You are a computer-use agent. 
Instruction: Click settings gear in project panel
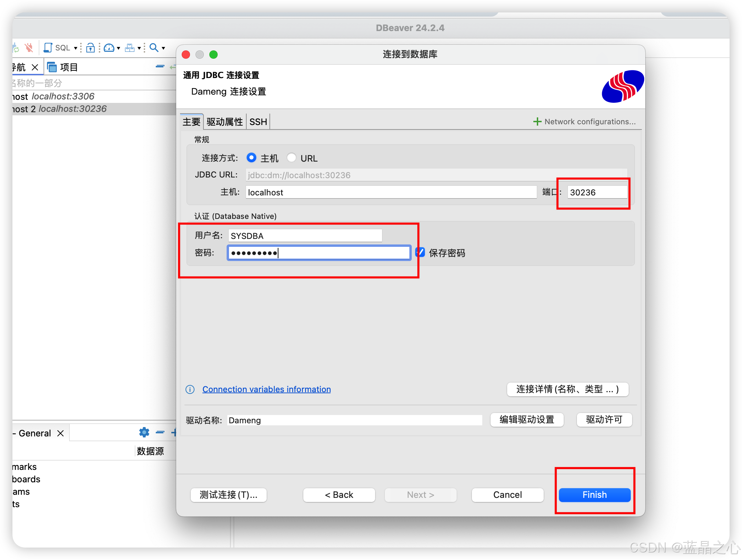(144, 432)
